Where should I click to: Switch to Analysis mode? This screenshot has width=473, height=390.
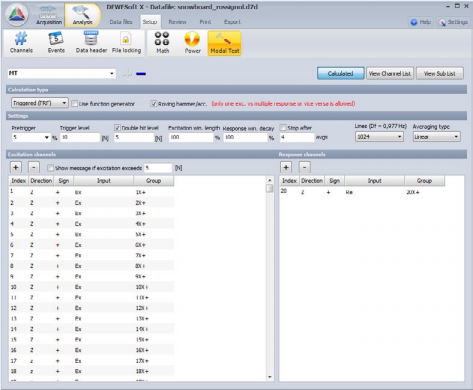82,15
